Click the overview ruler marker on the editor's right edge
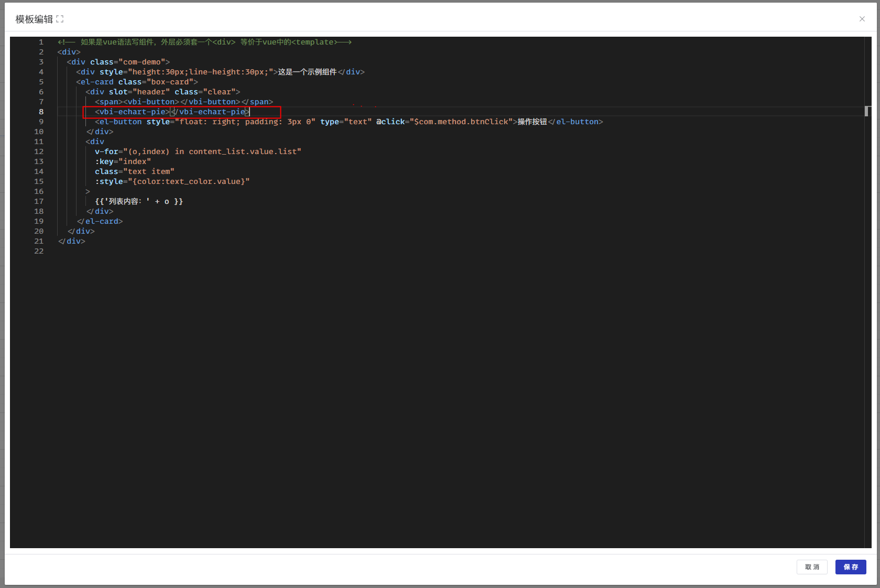The width and height of the screenshot is (880, 588). coord(867,111)
